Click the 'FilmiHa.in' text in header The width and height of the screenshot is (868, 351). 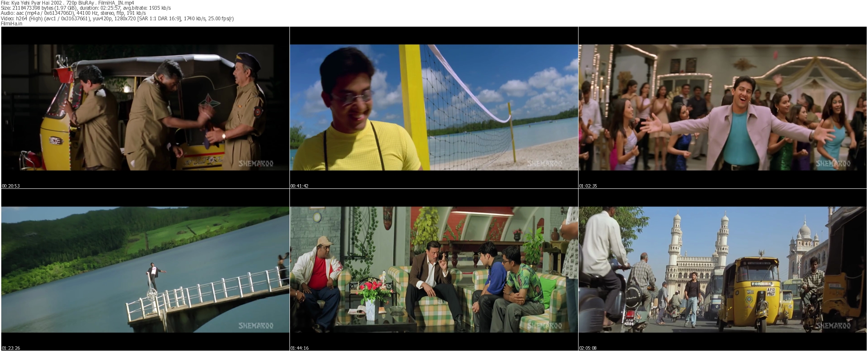point(12,24)
